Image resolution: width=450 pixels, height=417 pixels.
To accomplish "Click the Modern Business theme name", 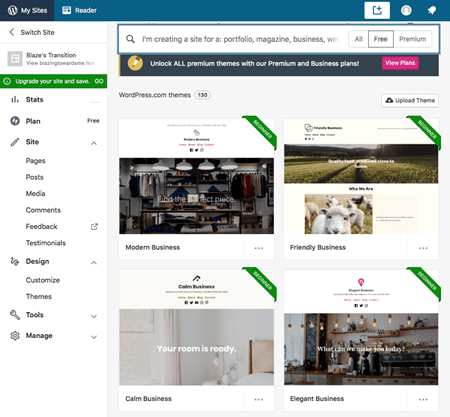I will click(x=153, y=247).
